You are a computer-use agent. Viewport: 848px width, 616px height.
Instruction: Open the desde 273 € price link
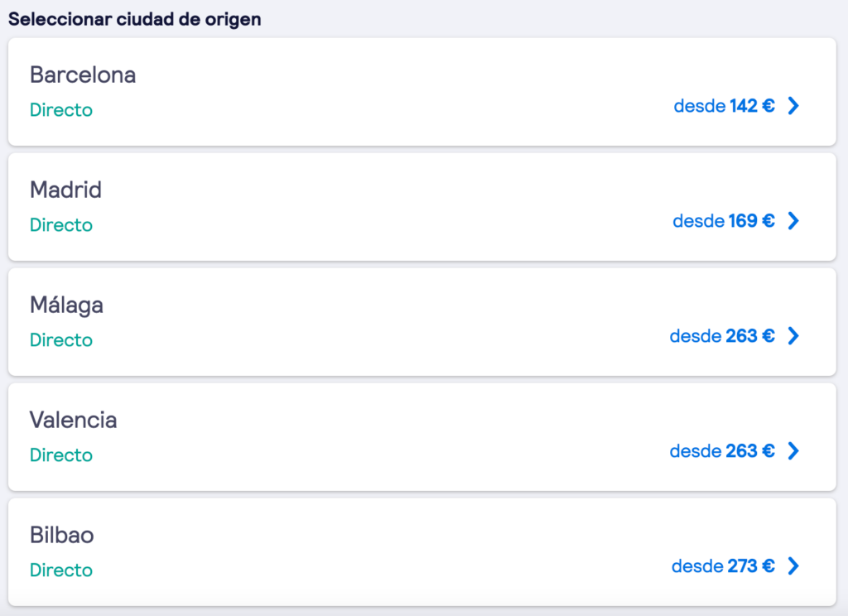click(723, 565)
